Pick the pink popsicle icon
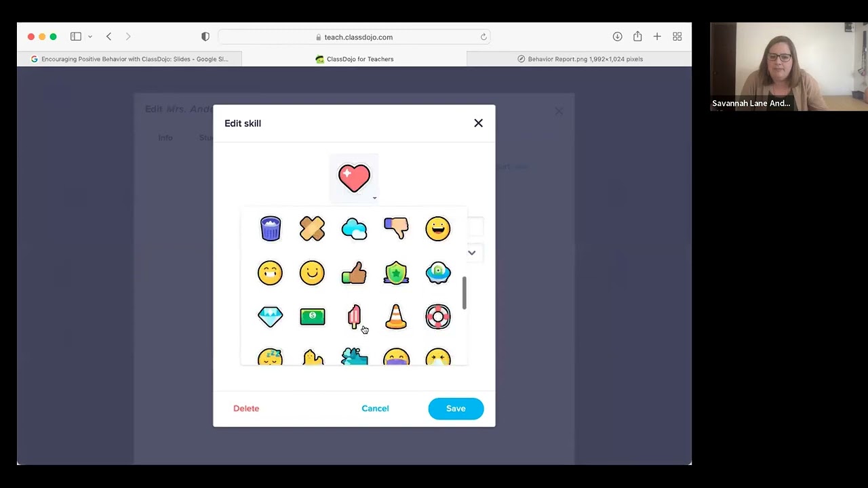Image resolution: width=868 pixels, height=488 pixels. coord(354,317)
